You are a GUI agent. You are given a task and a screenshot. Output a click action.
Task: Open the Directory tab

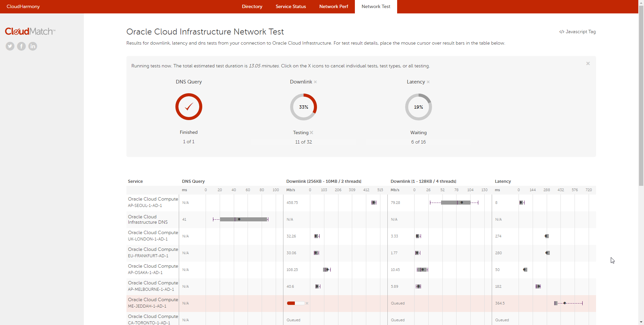(x=252, y=6)
